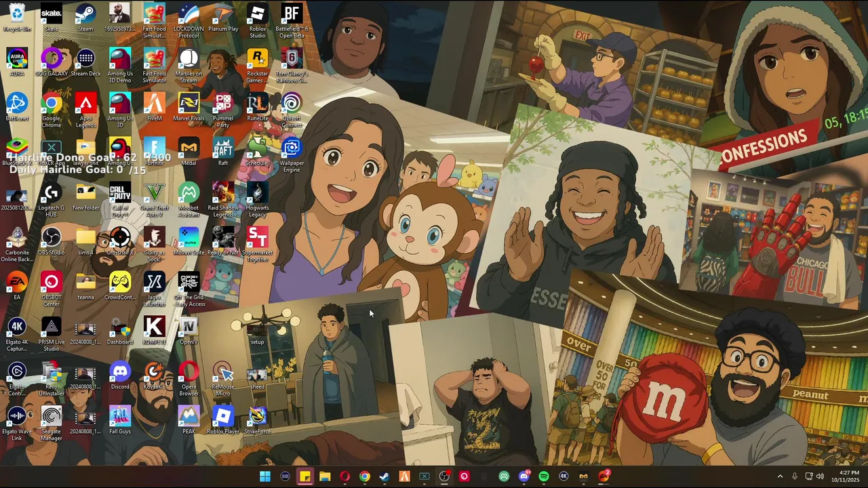Open Plarium Play desktop shortcut
Screen dimensions: 868x488
[223, 18]
